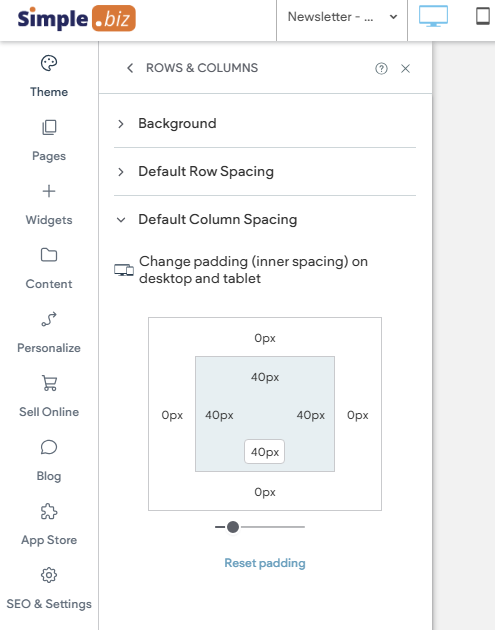Open the Pages panel icon
Viewport: 495px width, 630px height.
tap(49, 127)
